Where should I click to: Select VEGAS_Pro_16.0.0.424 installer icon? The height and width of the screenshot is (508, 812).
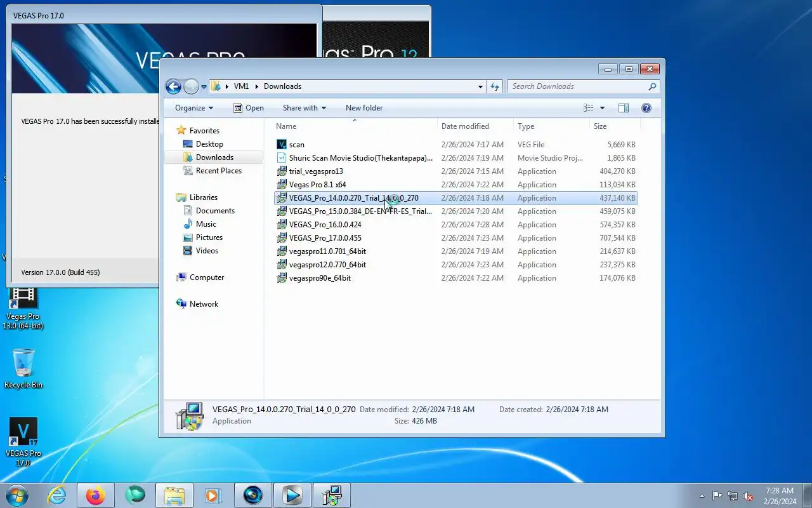[x=282, y=225]
